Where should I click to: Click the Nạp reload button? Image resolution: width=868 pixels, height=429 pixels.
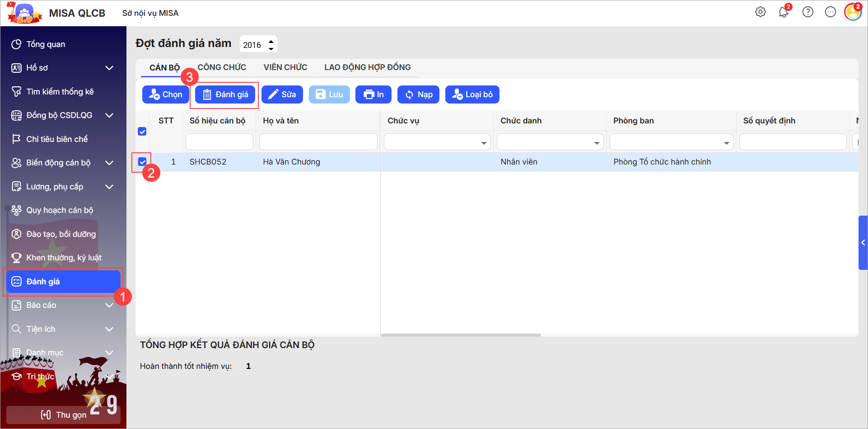tap(418, 94)
